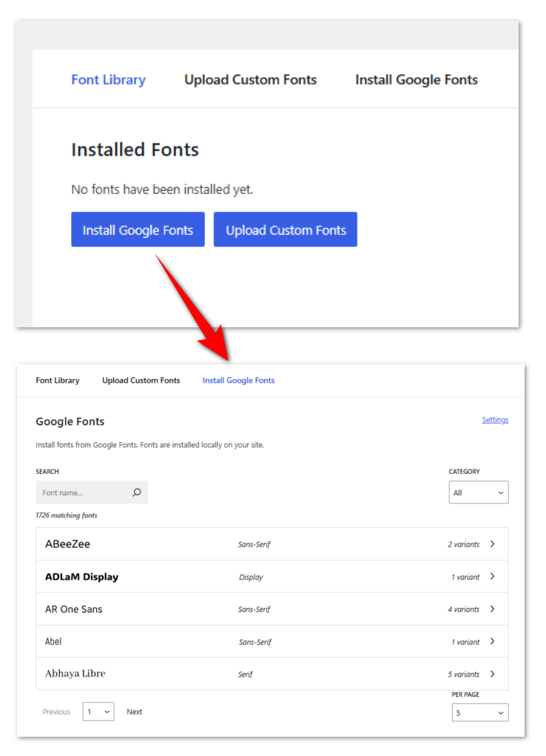Screen dimensions: 546x756
Task: Click the search magnifier icon
Action: 138,492
